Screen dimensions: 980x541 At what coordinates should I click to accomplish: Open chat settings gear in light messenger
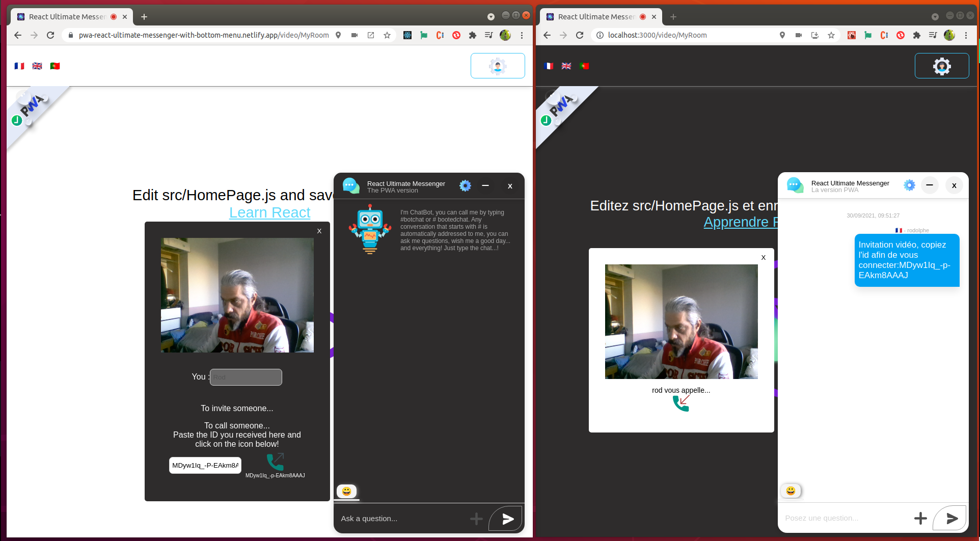point(909,185)
